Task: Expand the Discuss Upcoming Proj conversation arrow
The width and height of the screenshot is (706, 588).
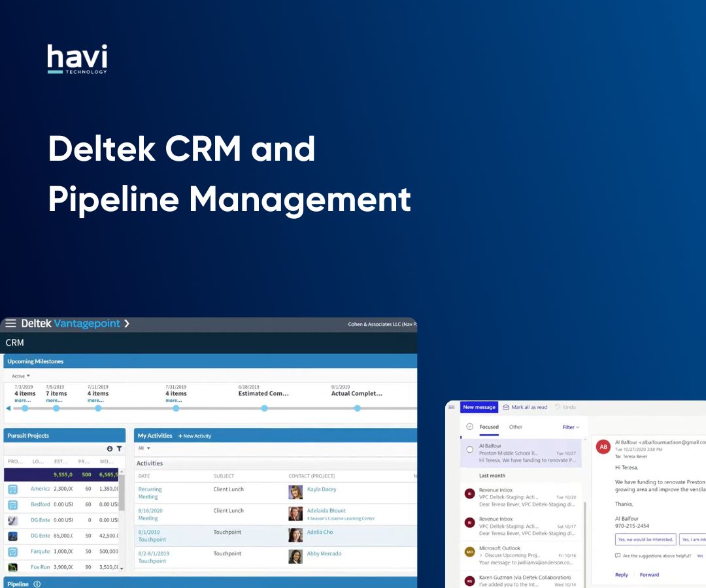Action: tap(481, 555)
